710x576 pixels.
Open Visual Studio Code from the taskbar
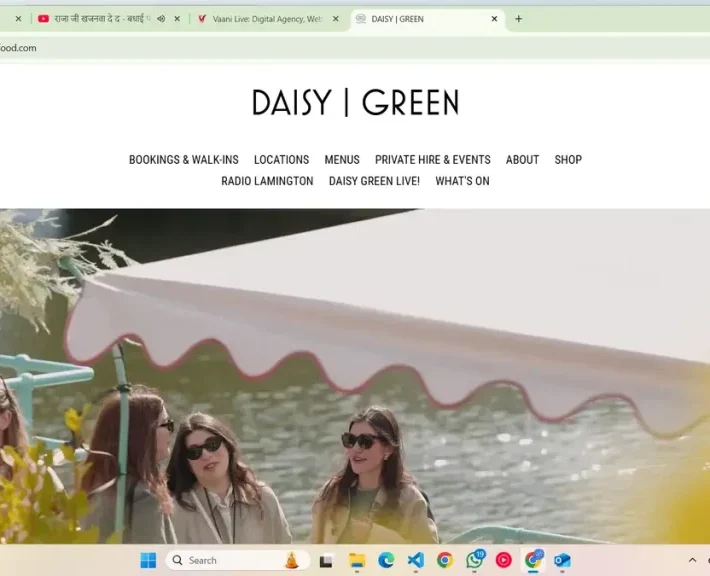pyautogui.click(x=416, y=560)
